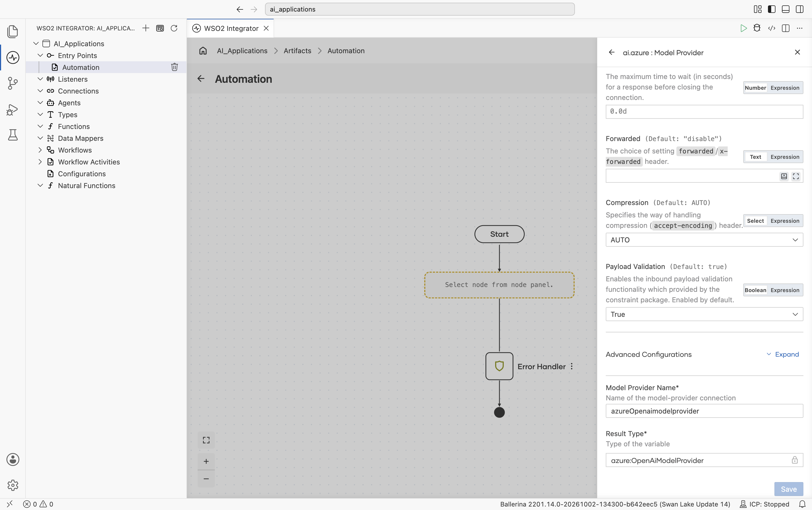Click ICP: Stopped in status bar
The height and width of the screenshot is (510, 812).
click(764, 504)
